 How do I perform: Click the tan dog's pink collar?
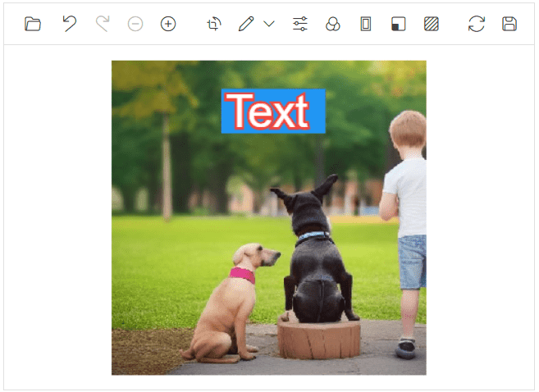[x=242, y=275]
